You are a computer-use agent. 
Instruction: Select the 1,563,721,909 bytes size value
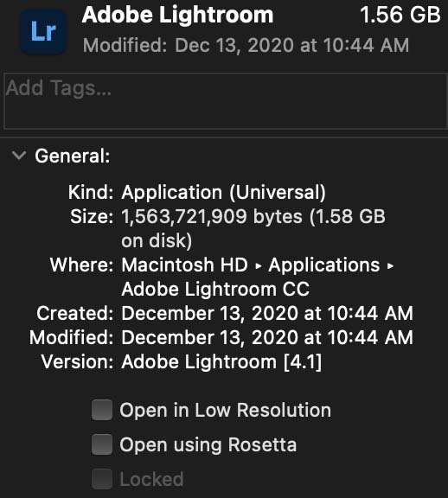click(x=212, y=217)
